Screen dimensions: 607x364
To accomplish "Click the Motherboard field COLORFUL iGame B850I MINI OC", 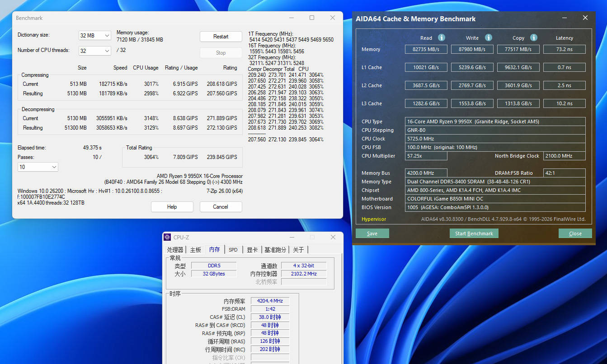I will (x=495, y=199).
